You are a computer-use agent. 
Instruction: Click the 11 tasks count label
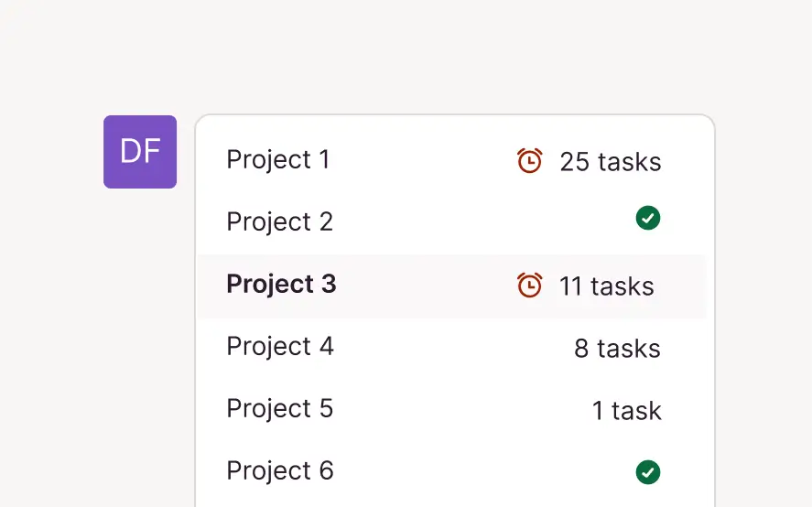[x=607, y=286]
